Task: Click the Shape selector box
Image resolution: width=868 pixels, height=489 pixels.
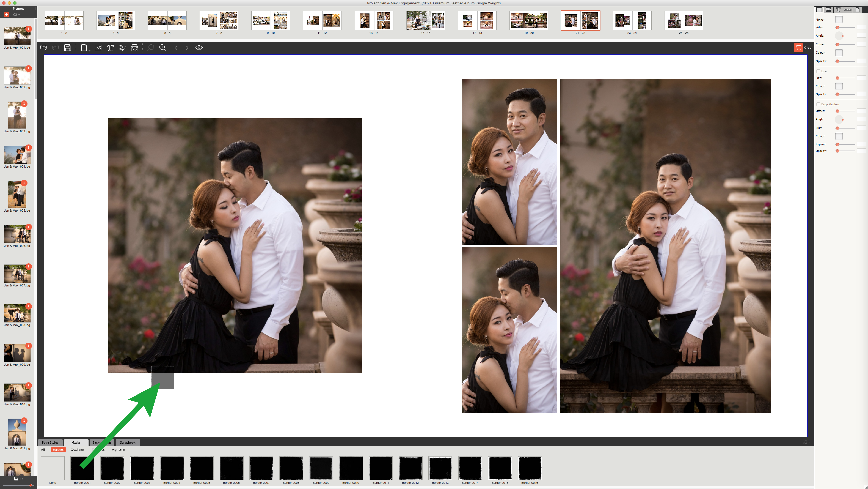Action: pyautogui.click(x=839, y=20)
